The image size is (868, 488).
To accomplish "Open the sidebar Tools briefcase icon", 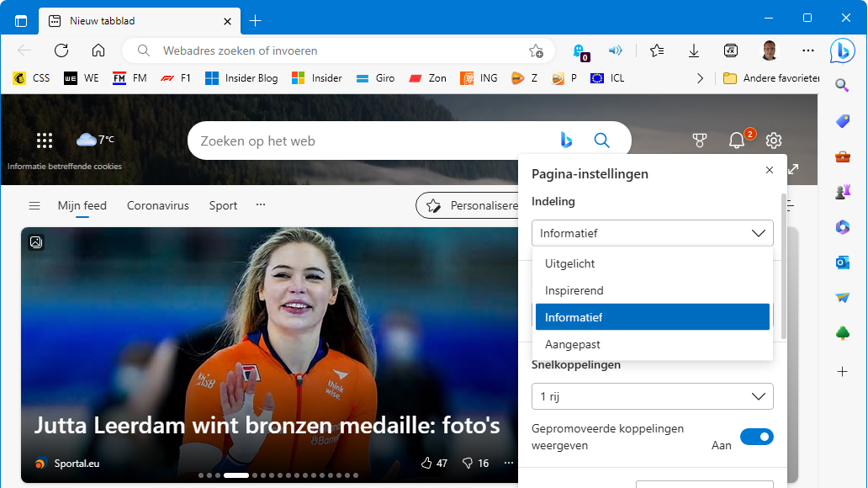I will click(842, 156).
